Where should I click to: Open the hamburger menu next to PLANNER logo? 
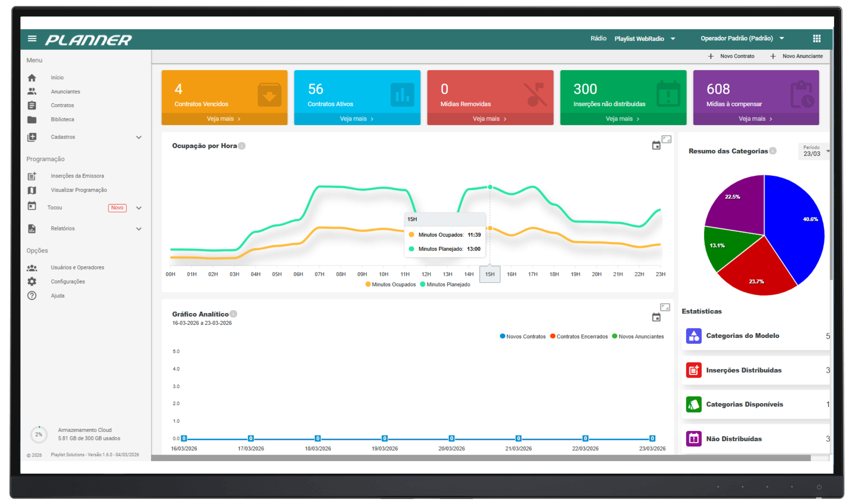click(x=32, y=39)
